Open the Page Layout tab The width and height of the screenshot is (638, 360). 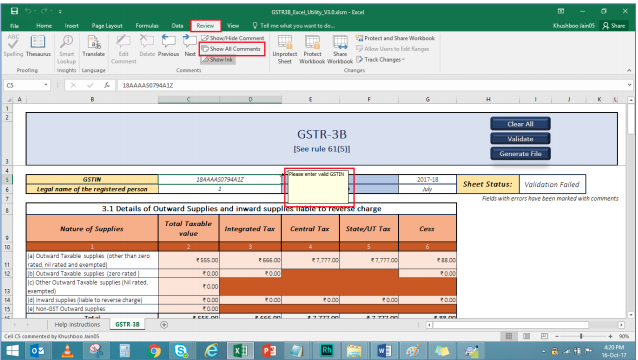[x=107, y=26]
